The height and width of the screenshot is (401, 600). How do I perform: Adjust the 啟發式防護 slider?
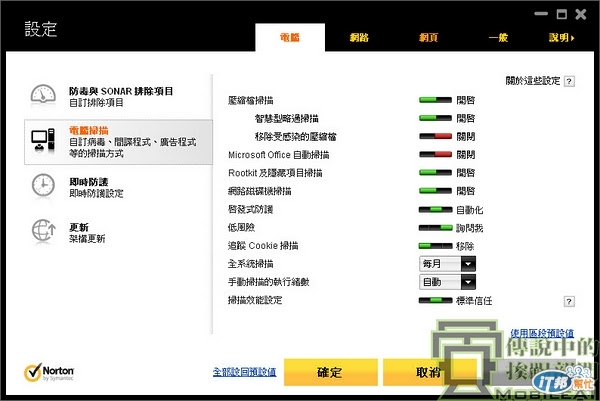[435, 210]
